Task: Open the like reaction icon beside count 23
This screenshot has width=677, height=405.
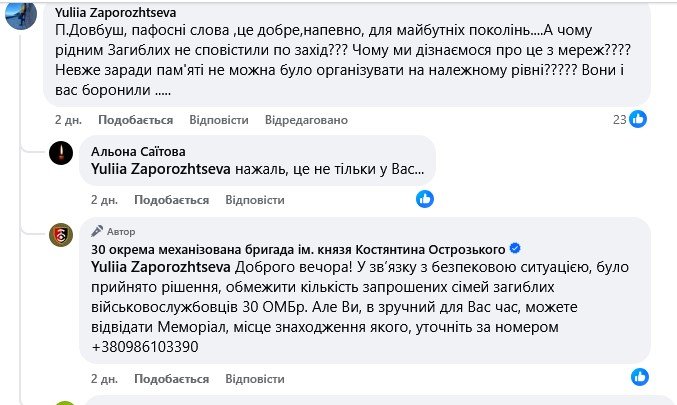Action: 637,120
